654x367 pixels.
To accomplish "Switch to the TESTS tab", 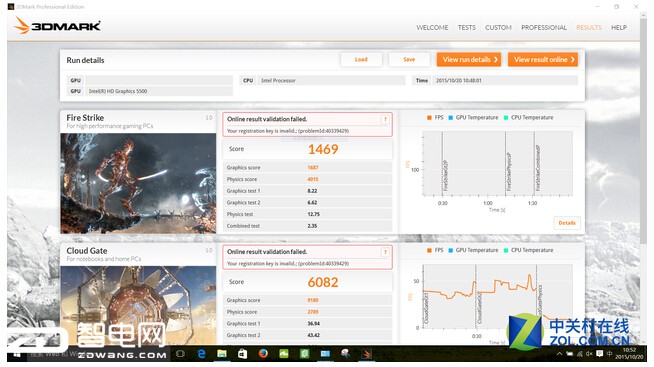I will (466, 28).
